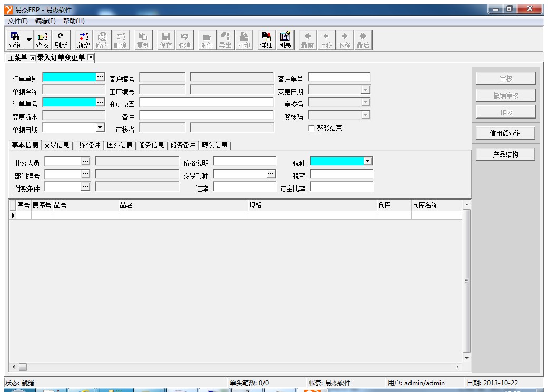Close the 录入订单变更单 tab
548x392 pixels.
(90, 57)
